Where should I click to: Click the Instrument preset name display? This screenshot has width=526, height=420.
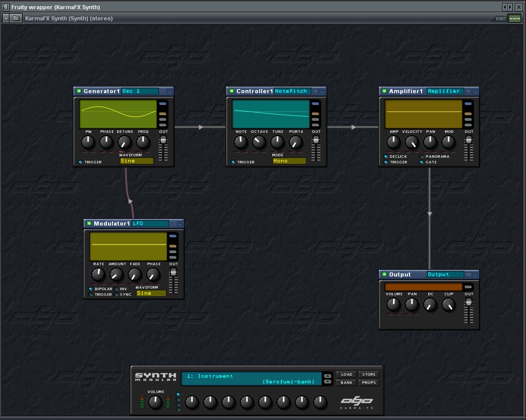(252, 379)
